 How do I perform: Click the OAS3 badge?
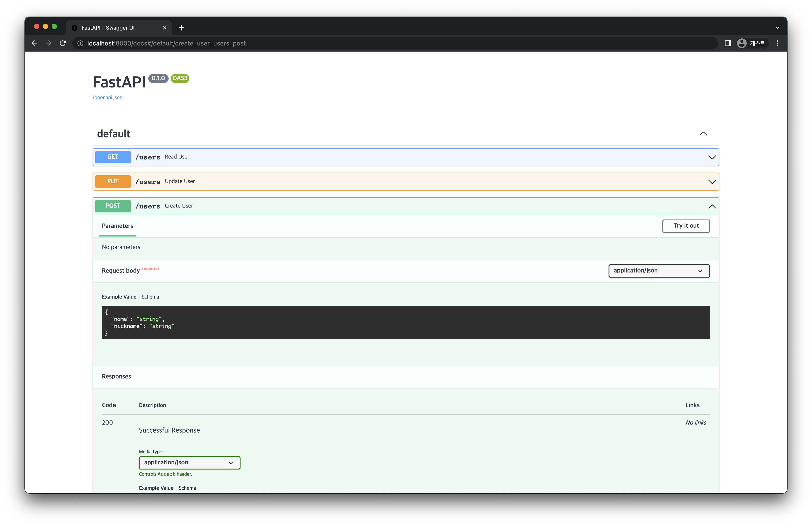(x=180, y=78)
